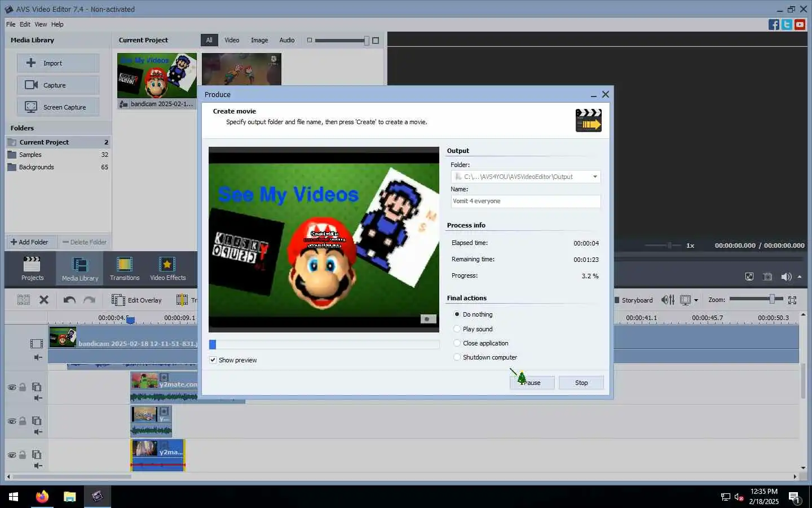Select the bandicam 2025-02-1... media thumbnail
The height and width of the screenshot is (508, 812).
(x=157, y=81)
